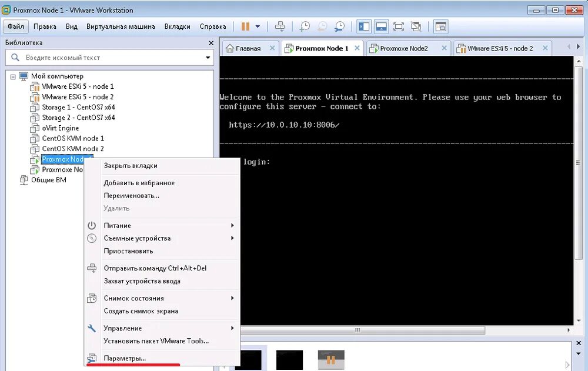
Task: Choose Установить пакет VMware Tools...
Action: pos(162,341)
